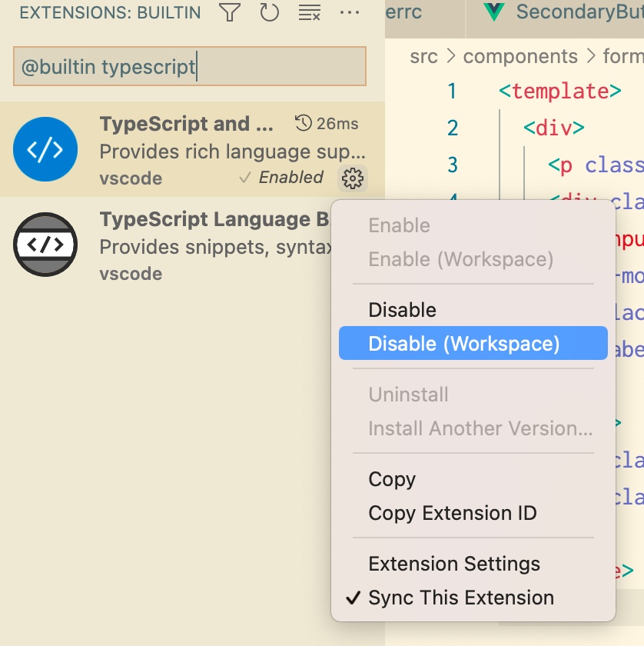
Task: Click the TypeScript Language Basics extension icon
Action: [x=45, y=245]
